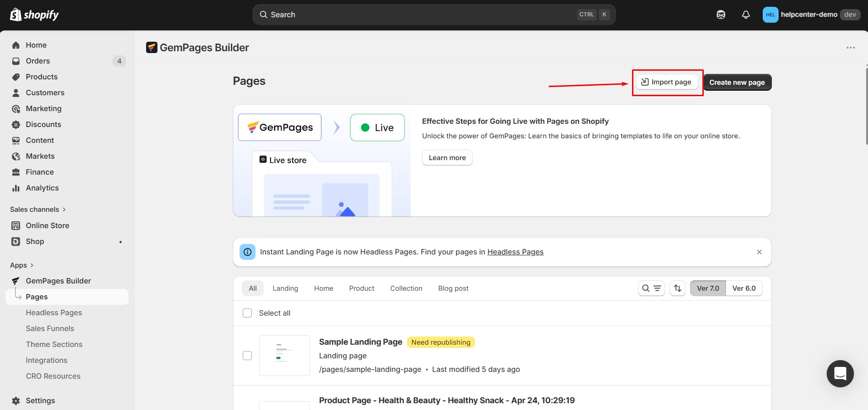Click Learn more on the going-live banner
The height and width of the screenshot is (410, 868).
(x=447, y=157)
